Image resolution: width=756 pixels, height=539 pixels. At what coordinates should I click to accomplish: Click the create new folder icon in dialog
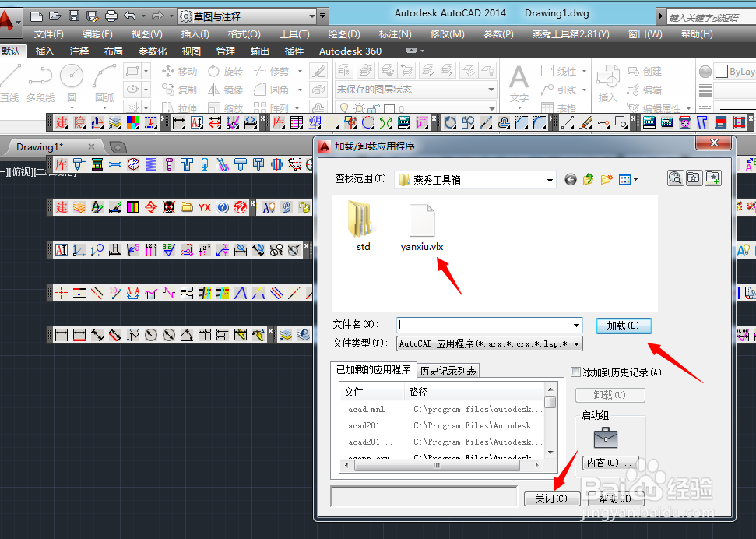607,179
